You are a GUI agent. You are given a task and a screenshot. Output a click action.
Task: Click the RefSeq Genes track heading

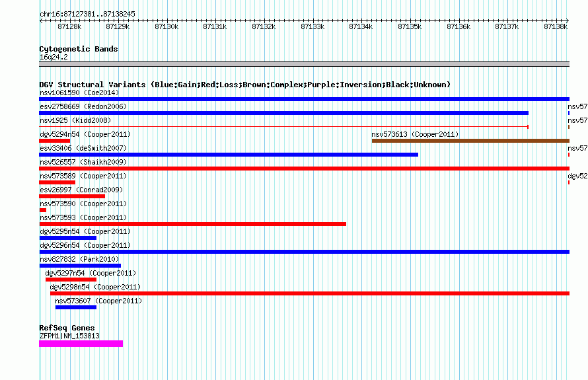click(x=67, y=328)
